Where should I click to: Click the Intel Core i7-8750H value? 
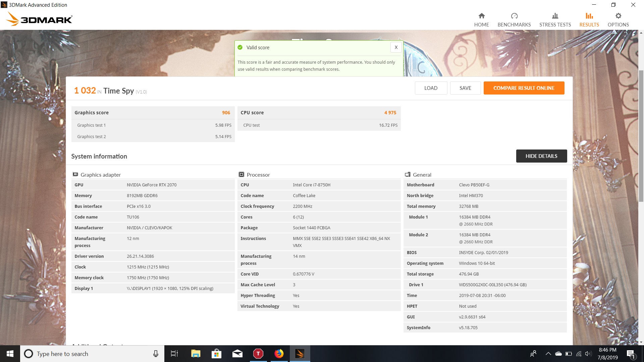[312, 185]
